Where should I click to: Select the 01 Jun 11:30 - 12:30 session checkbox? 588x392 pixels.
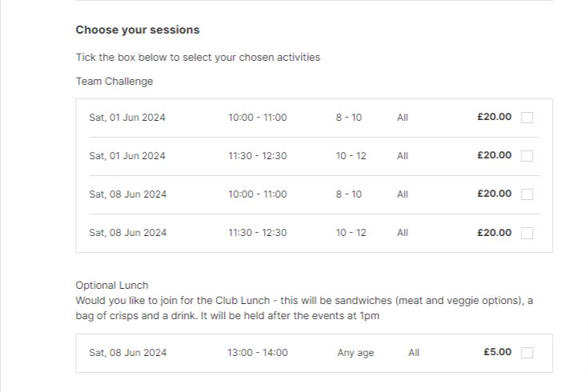(527, 156)
